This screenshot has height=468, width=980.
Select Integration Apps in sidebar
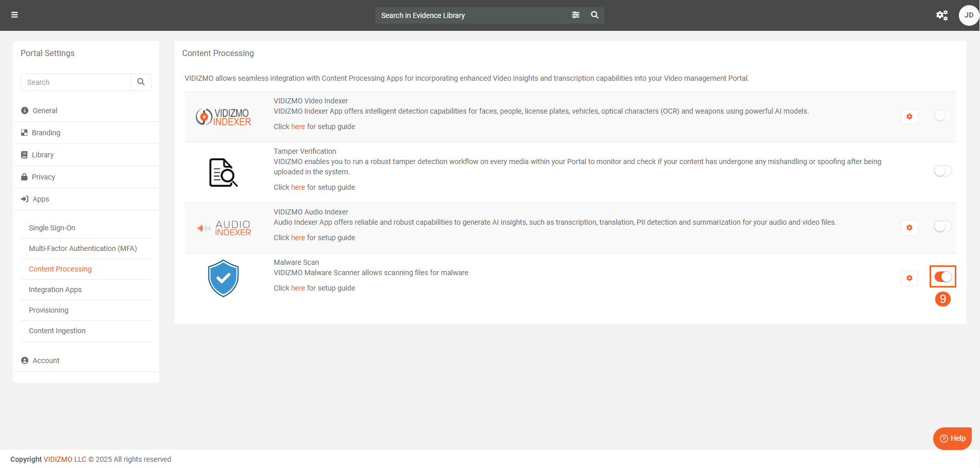click(x=55, y=290)
